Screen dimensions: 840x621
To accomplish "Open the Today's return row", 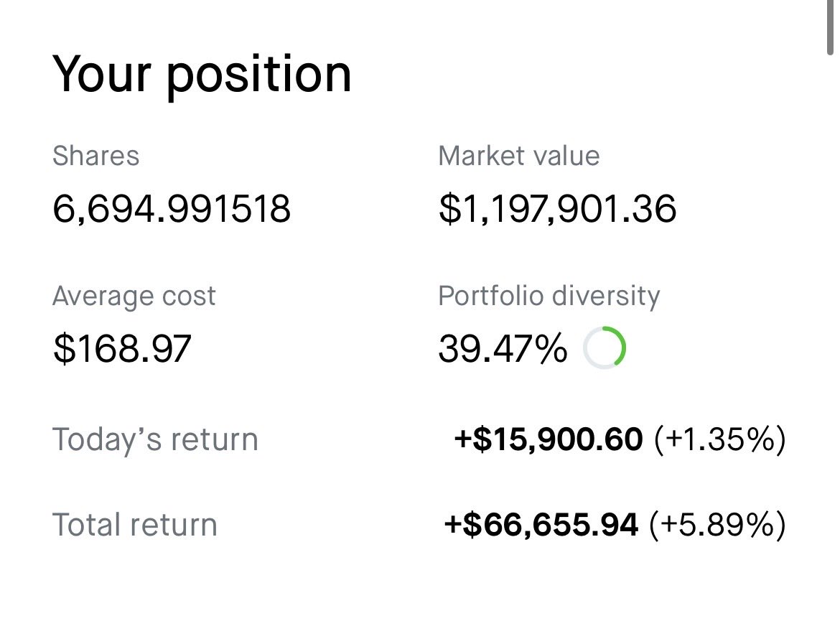I will tap(419, 439).
